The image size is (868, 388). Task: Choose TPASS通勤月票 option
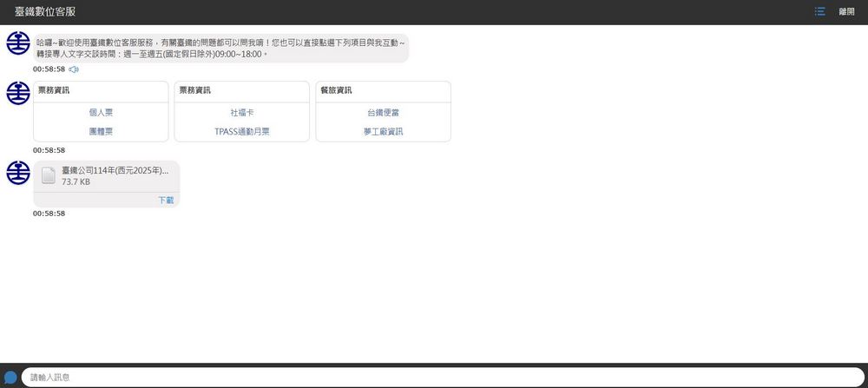click(242, 132)
